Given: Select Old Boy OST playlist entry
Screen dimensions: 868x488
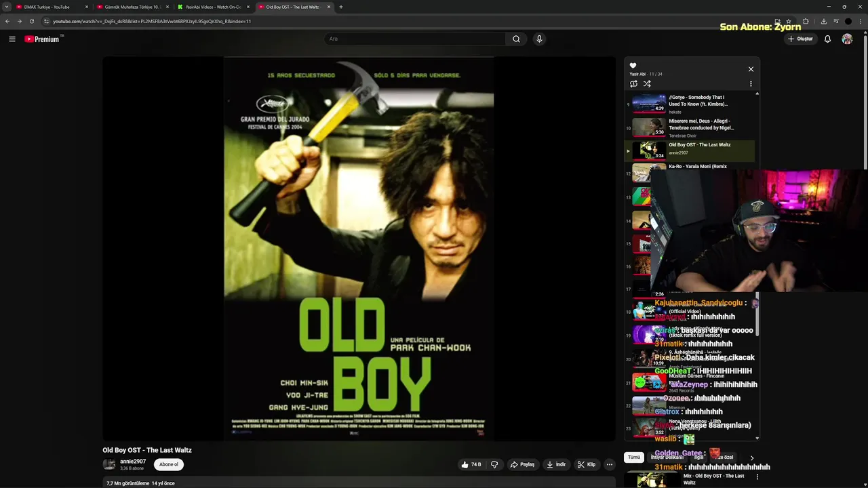Looking at the screenshot, I should tap(689, 150).
